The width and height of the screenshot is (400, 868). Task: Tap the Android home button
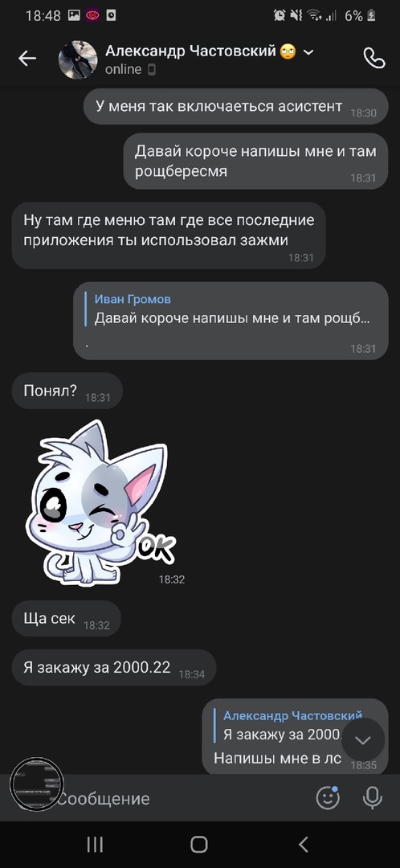click(199, 844)
